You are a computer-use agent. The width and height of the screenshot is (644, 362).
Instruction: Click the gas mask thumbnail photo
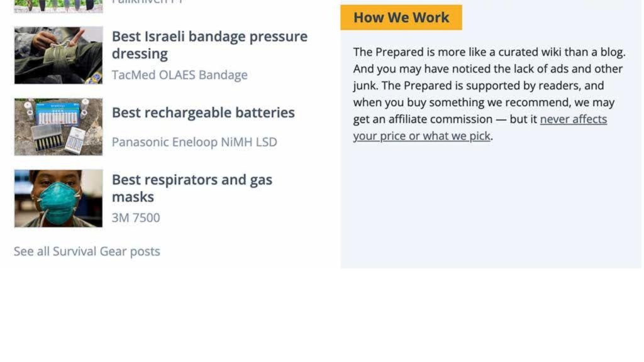click(x=58, y=198)
